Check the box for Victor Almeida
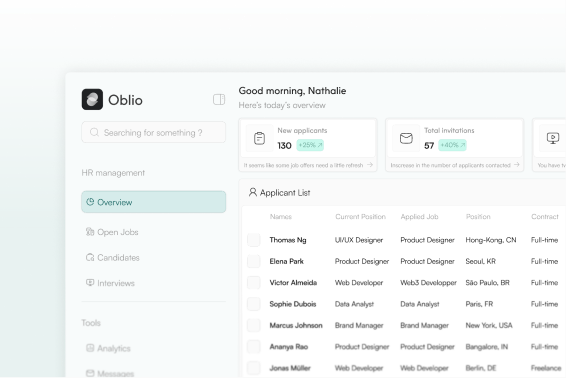This screenshot has height=378, width=566. 253,282
